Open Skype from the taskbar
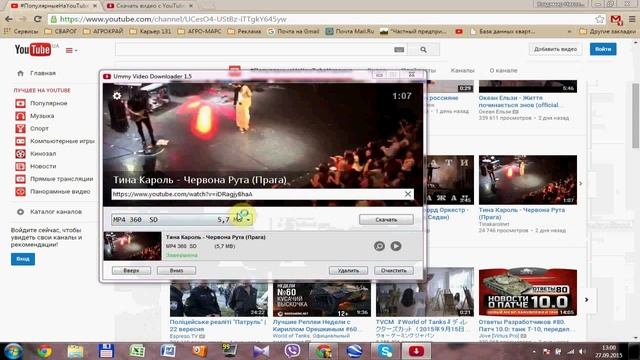 (x=385, y=351)
